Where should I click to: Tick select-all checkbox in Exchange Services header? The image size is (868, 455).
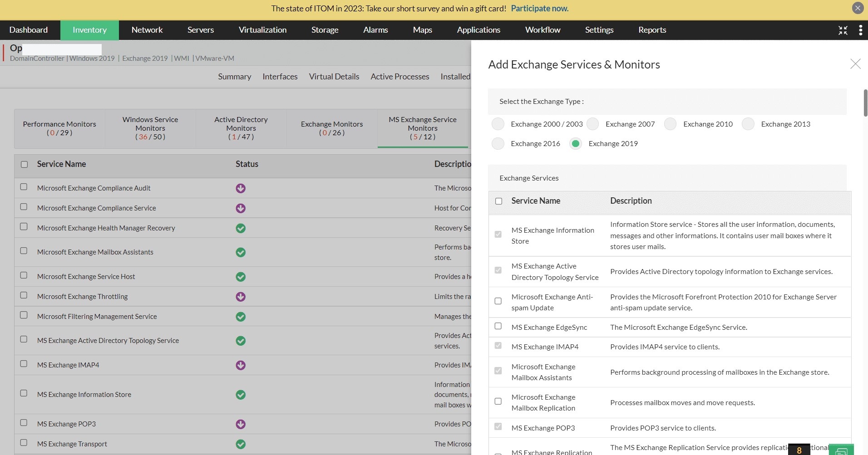point(498,201)
